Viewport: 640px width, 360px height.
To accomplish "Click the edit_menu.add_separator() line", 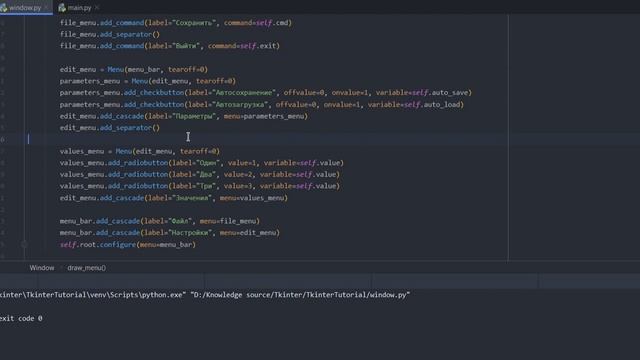I will click(x=110, y=128).
